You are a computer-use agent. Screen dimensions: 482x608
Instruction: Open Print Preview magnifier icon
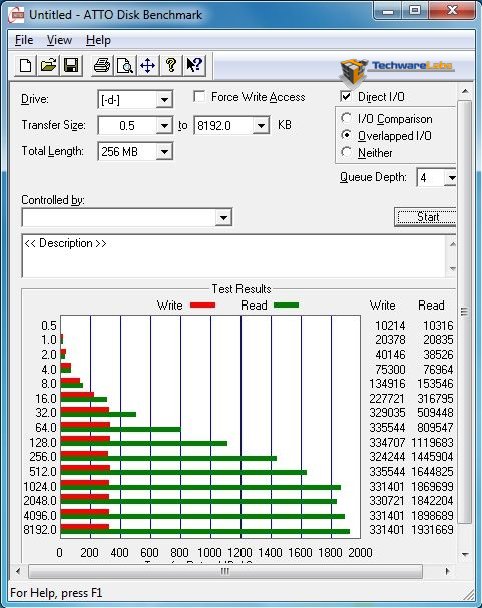(x=124, y=65)
